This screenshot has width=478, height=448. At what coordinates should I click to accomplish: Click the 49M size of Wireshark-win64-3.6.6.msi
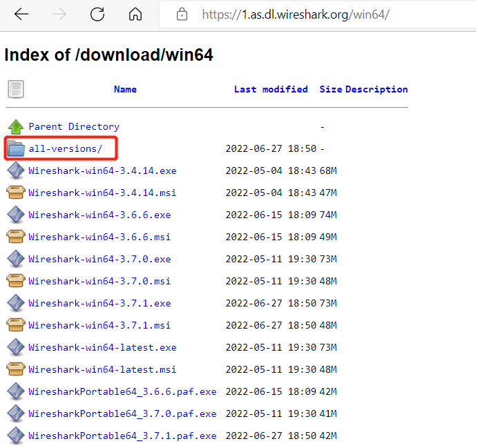click(328, 237)
